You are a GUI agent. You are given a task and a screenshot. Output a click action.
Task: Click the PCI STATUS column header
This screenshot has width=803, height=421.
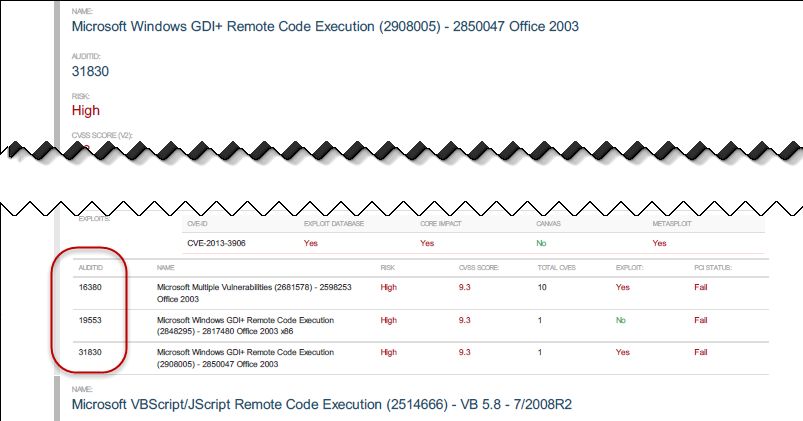pyautogui.click(x=713, y=268)
